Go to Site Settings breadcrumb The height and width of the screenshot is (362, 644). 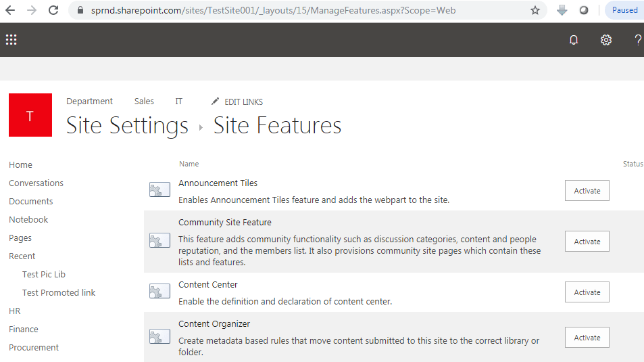[x=127, y=126]
